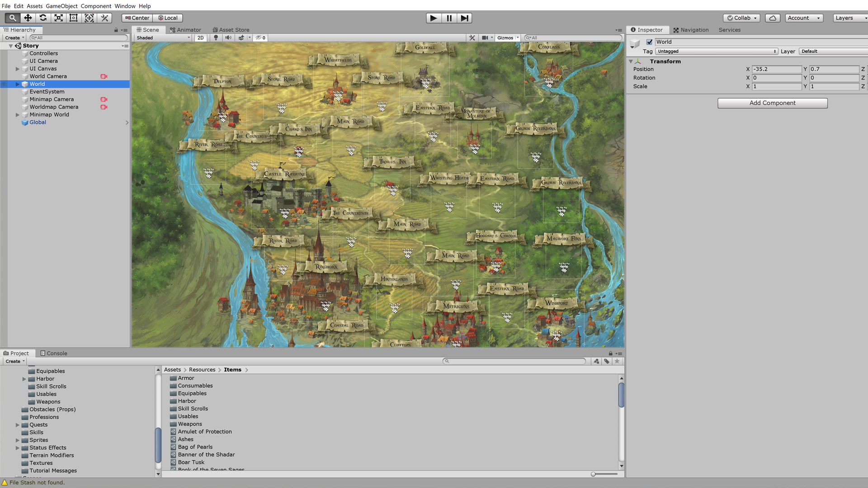Select the Move tool in toolbar
The height and width of the screenshot is (488, 868).
[x=28, y=18]
